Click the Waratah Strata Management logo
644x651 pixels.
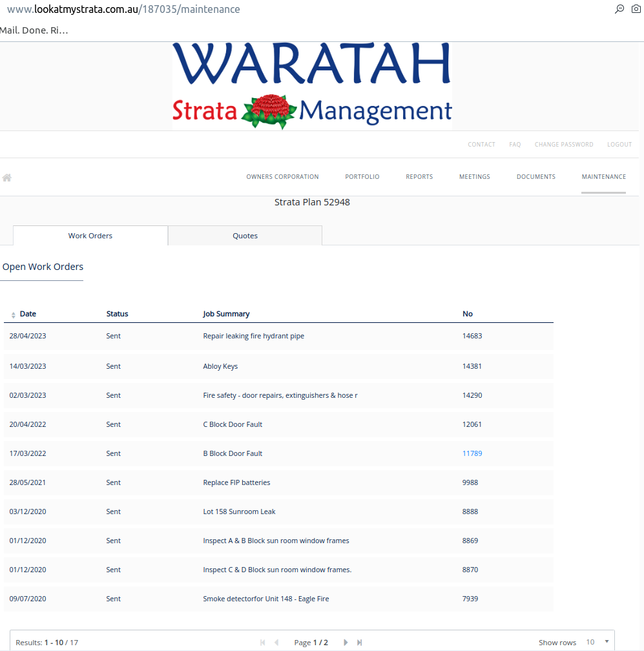[x=312, y=86]
